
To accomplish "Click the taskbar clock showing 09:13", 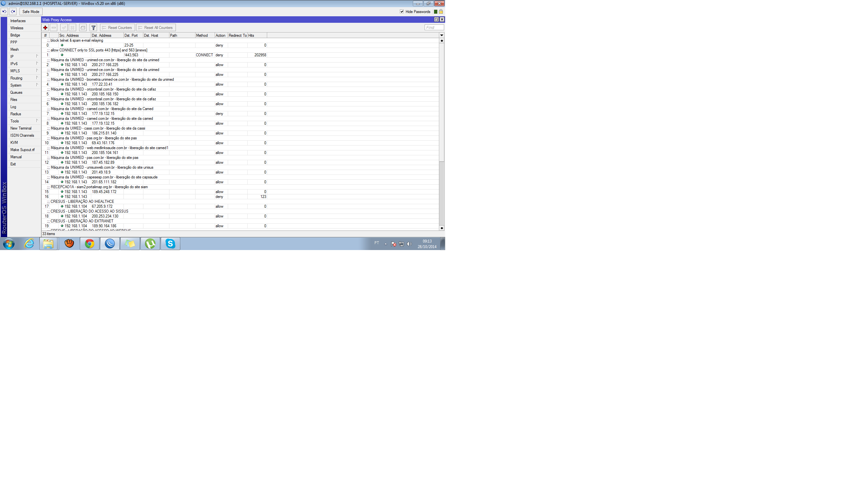I will click(x=427, y=244).
